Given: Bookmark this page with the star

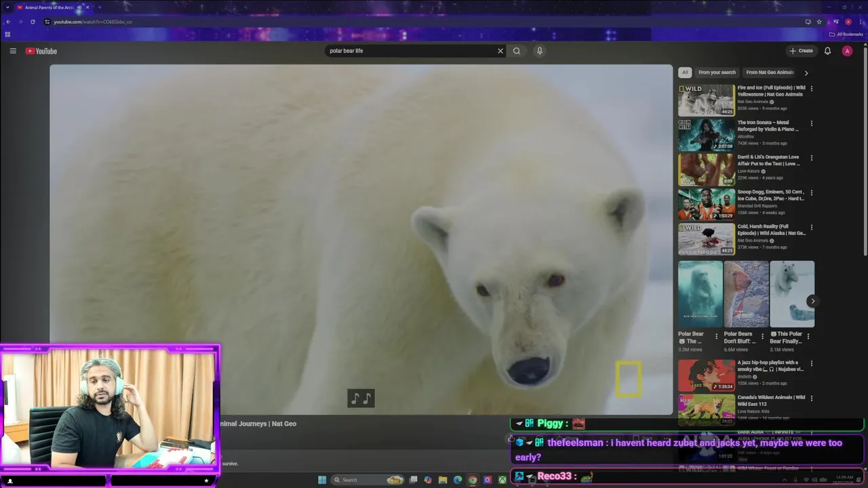Looking at the screenshot, I should pos(819,22).
